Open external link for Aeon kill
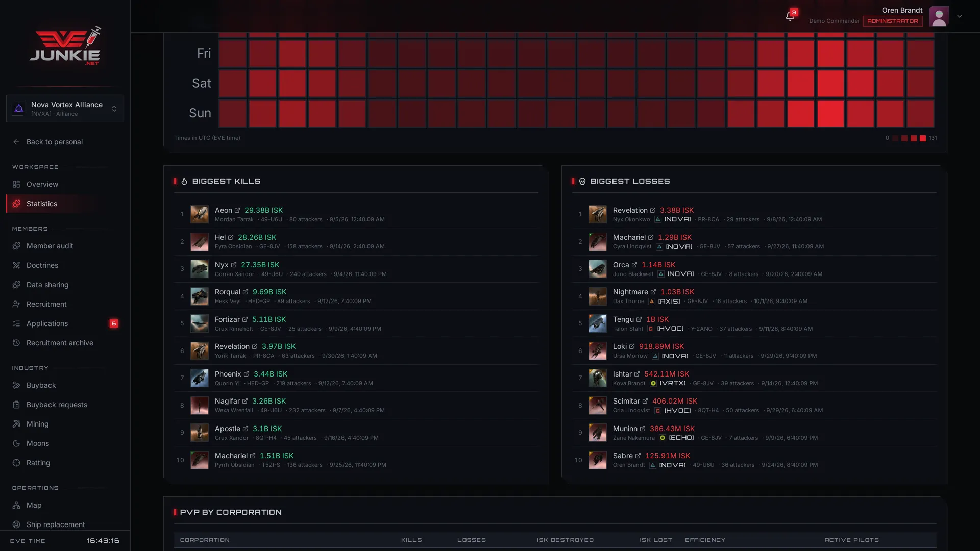 [x=237, y=210]
